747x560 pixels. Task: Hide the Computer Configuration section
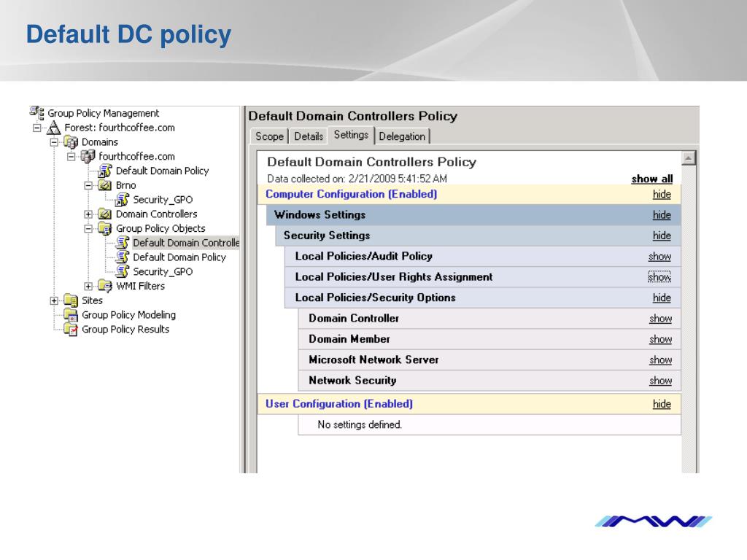click(x=662, y=194)
